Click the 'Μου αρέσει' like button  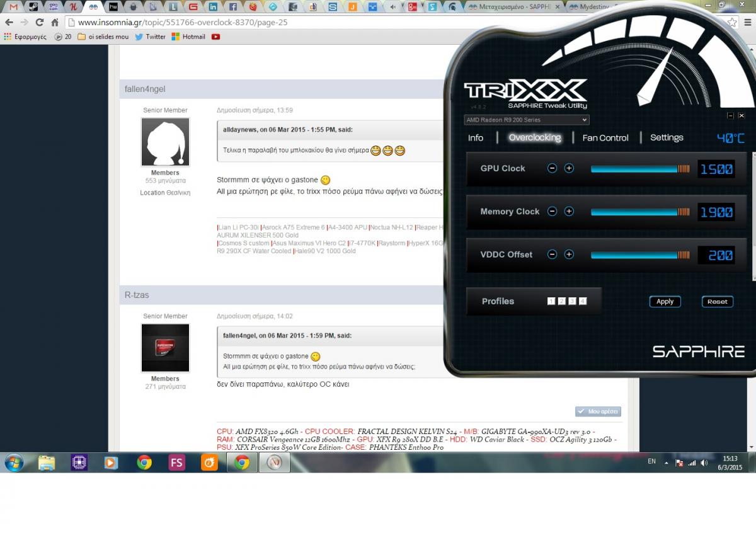tap(598, 411)
